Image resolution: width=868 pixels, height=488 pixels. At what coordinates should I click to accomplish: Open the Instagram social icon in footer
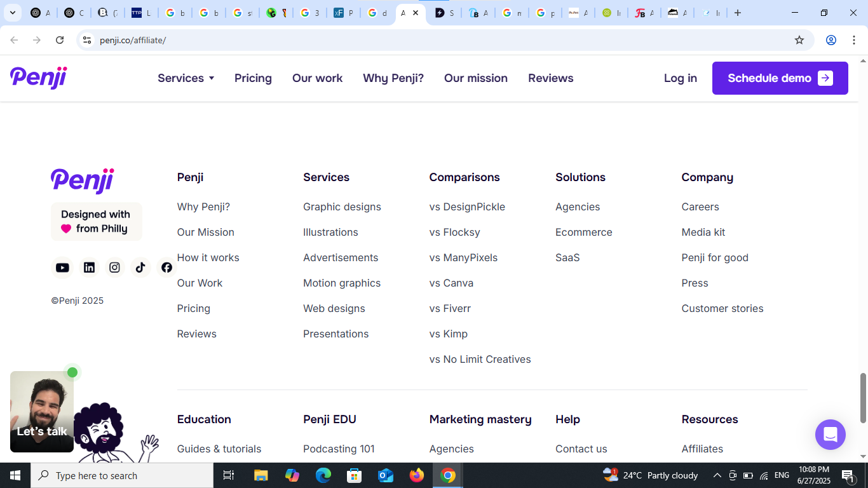[114, 268]
